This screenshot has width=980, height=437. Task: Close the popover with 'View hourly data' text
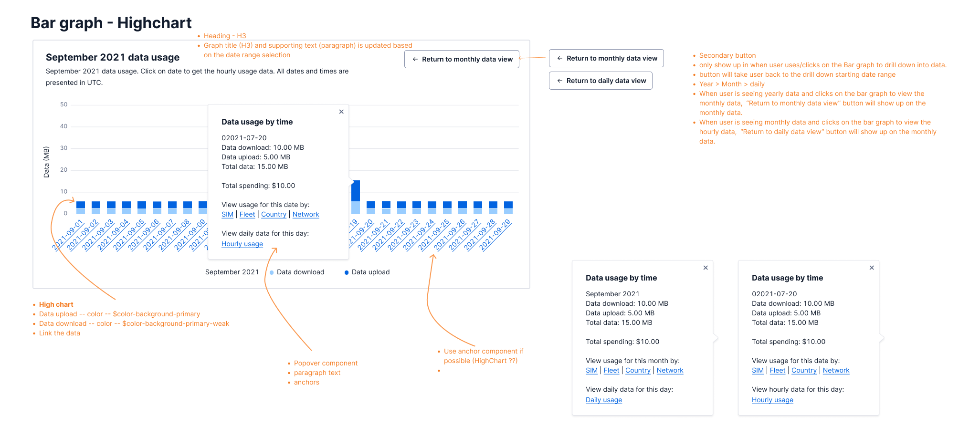click(x=872, y=268)
